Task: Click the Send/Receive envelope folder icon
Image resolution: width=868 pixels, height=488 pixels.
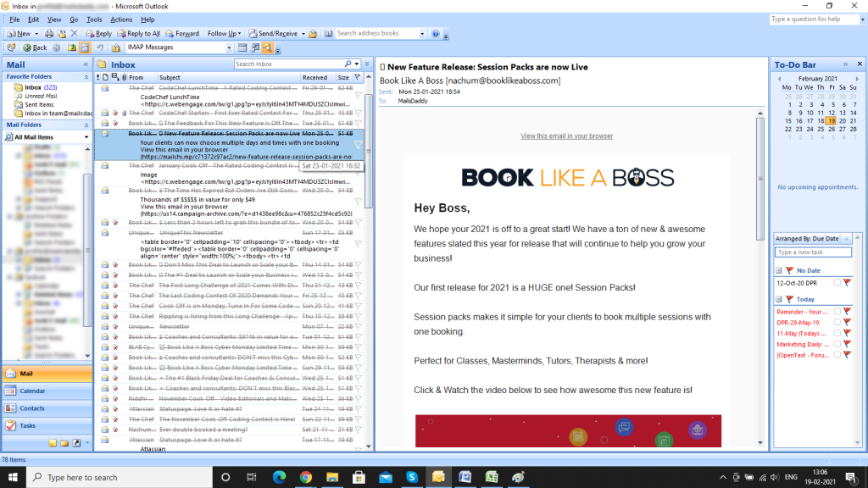Action: pyautogui.click(x=313, y=34)
